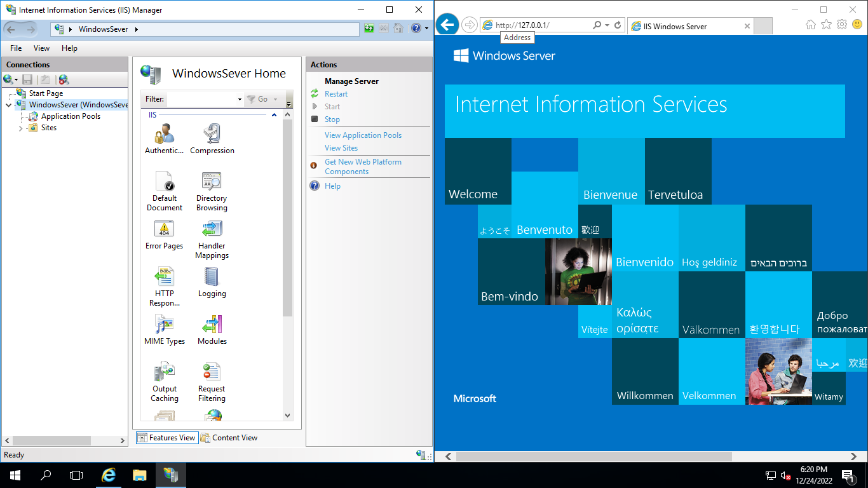Open the View menu in IIS Manager
868x488 pixels.
41,48
